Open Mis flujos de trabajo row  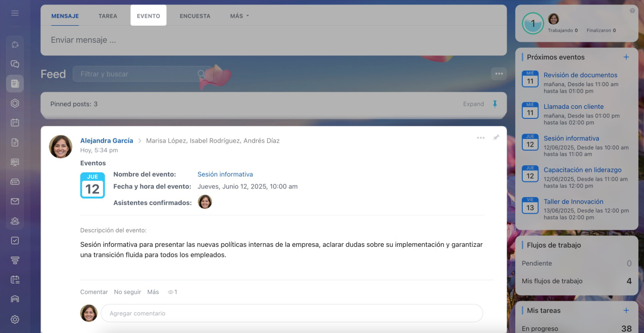click(x=577, y=281)
